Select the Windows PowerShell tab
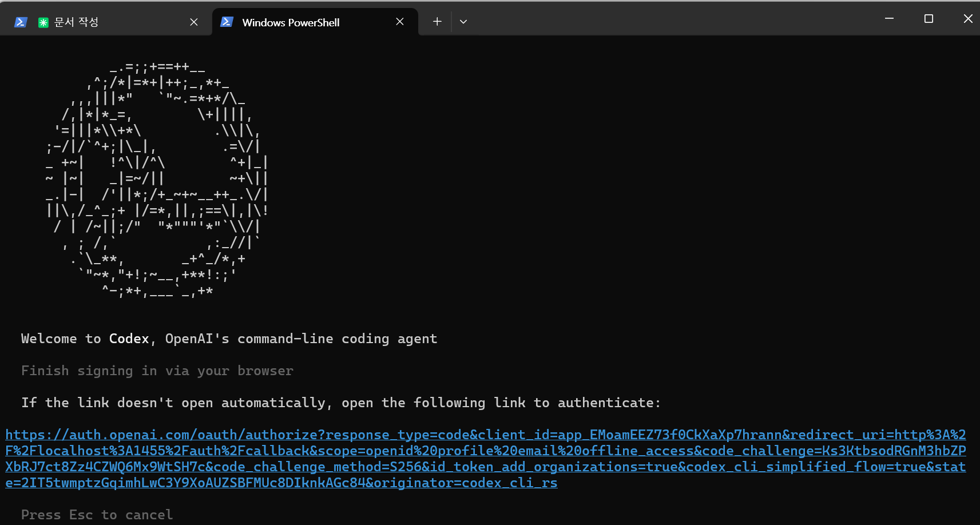 [x=315, y=22]
